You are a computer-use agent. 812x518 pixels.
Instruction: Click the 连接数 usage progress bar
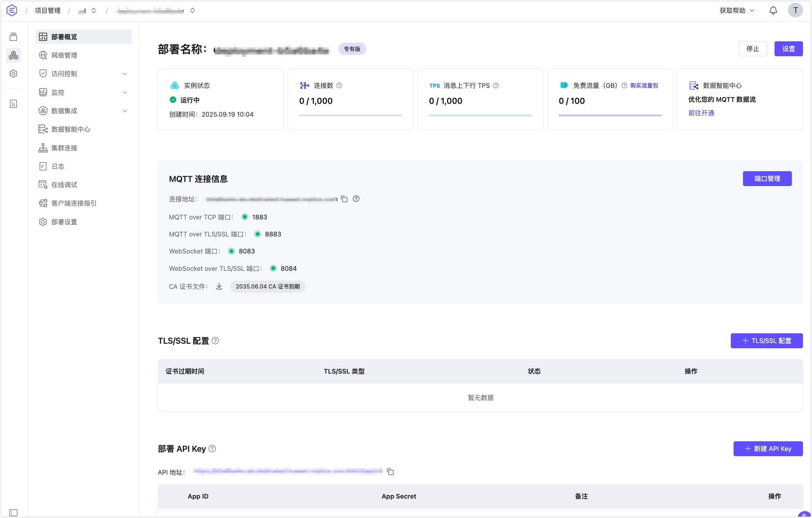coord(350,115)
